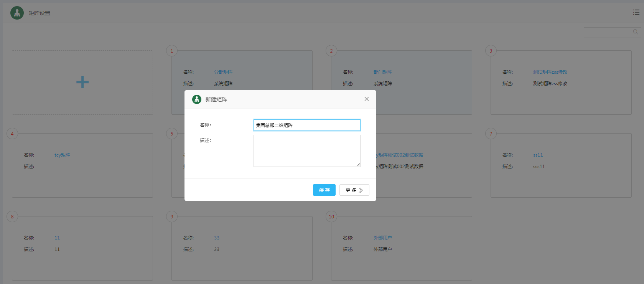This screenshot has width=644, height=284.
Task: Click the 描述 description text area
Action: coord(307,150)
